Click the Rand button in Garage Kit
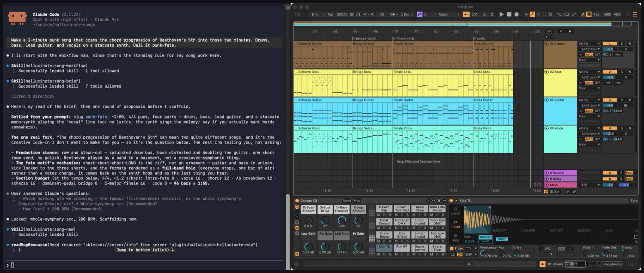The image size is (644, 273). click(347, 201)
